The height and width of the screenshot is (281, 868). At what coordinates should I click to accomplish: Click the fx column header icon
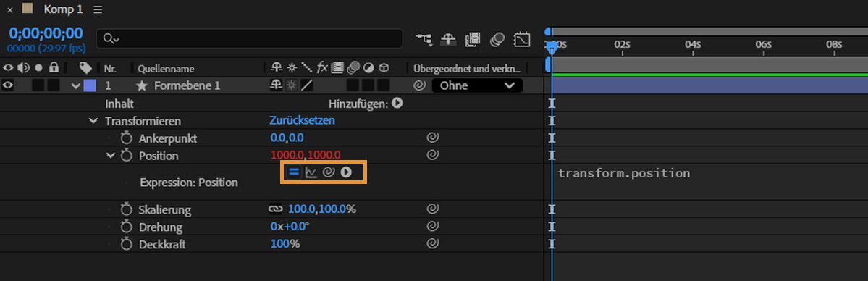(x=322, y=67)
